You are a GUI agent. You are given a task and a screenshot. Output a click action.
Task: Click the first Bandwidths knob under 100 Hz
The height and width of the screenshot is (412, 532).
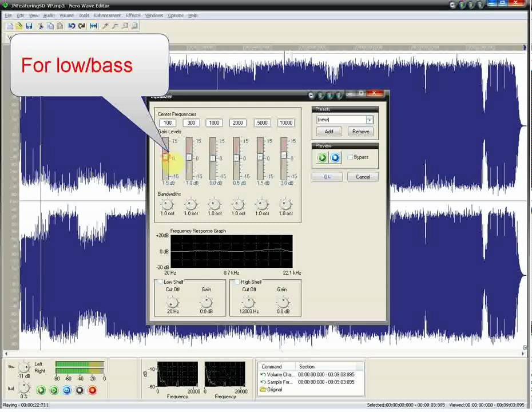(x=167, y=204)
